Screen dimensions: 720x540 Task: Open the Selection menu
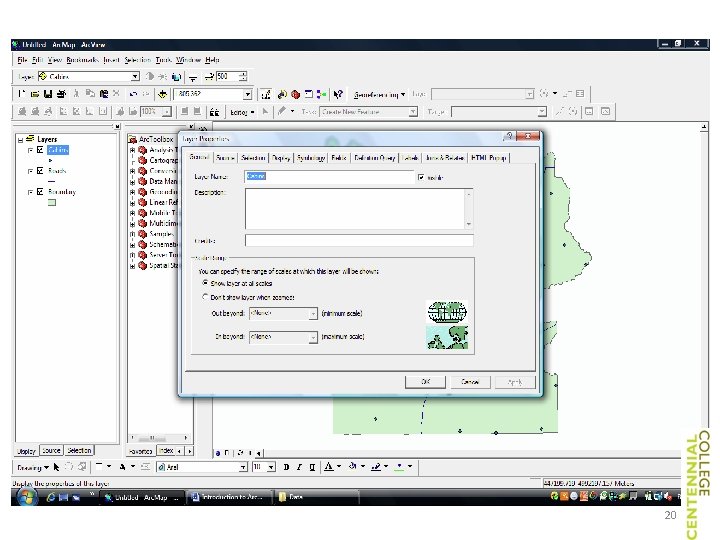click(138, 60)
